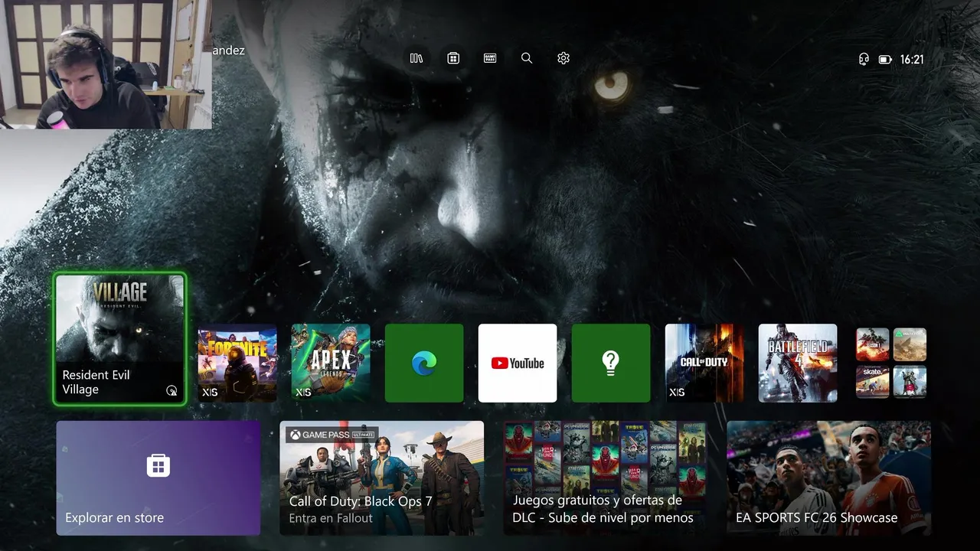The height and width of the screenshot is (551, 980).
Task: Open Juegos gratuitos y ofertas de DLC card
Action: (x=606, y=478)
